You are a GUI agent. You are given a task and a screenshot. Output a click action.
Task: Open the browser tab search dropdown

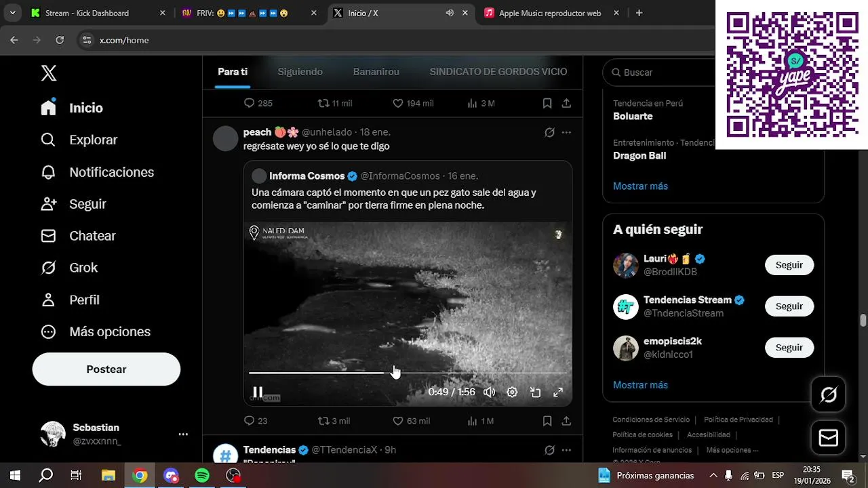[x=12, y=13]
